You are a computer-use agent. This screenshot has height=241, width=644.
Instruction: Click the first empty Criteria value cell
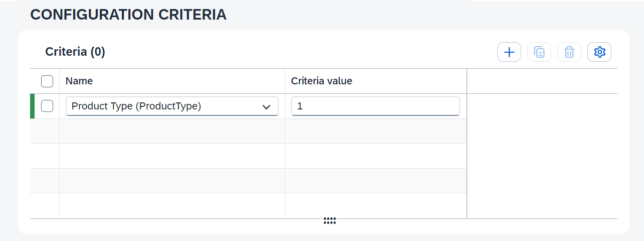(375, 131)
